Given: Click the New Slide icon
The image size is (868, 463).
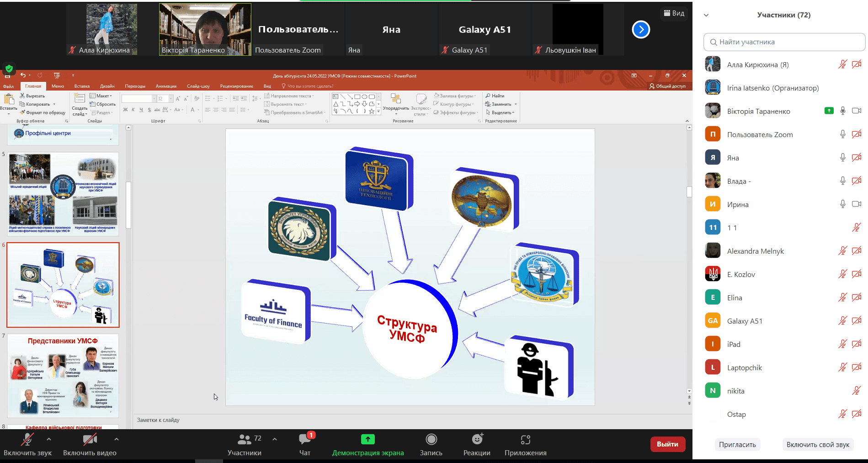Looking at the screenshot, I should point(80,98).
